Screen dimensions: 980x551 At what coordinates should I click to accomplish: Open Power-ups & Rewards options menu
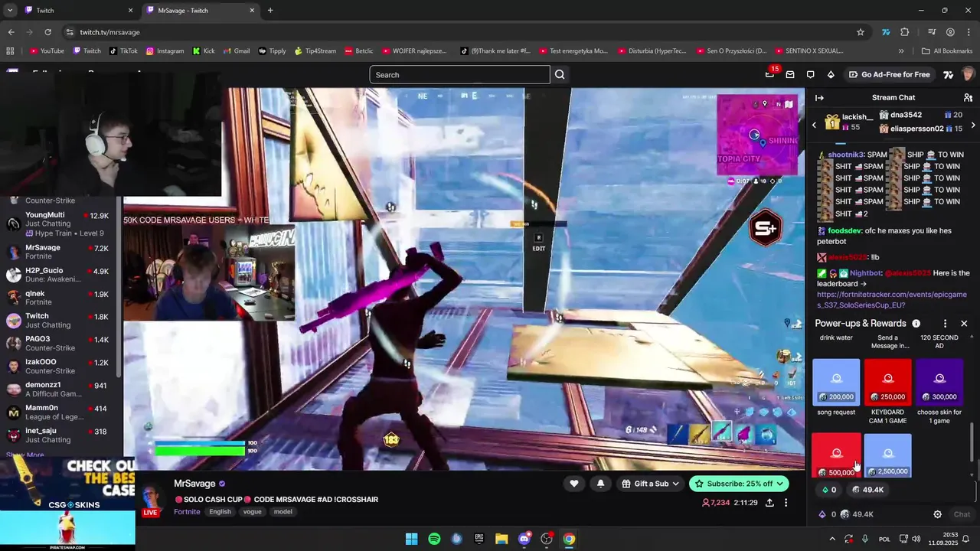click(945, 324)
